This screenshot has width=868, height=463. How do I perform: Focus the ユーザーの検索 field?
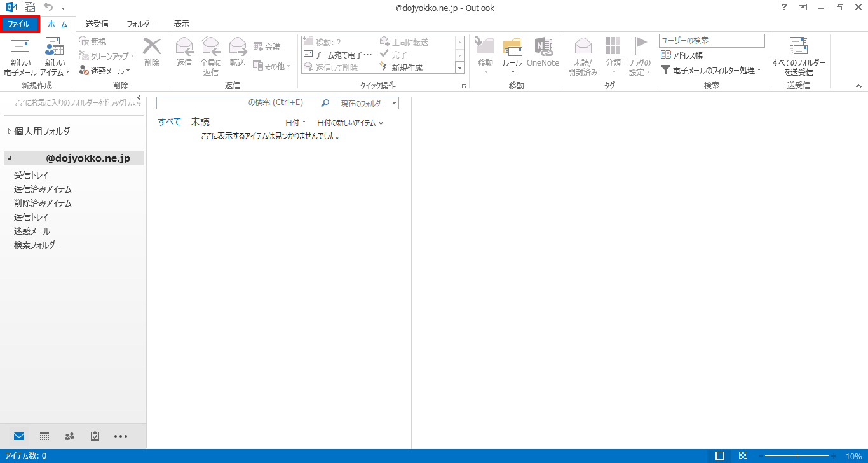pos(712,41)
